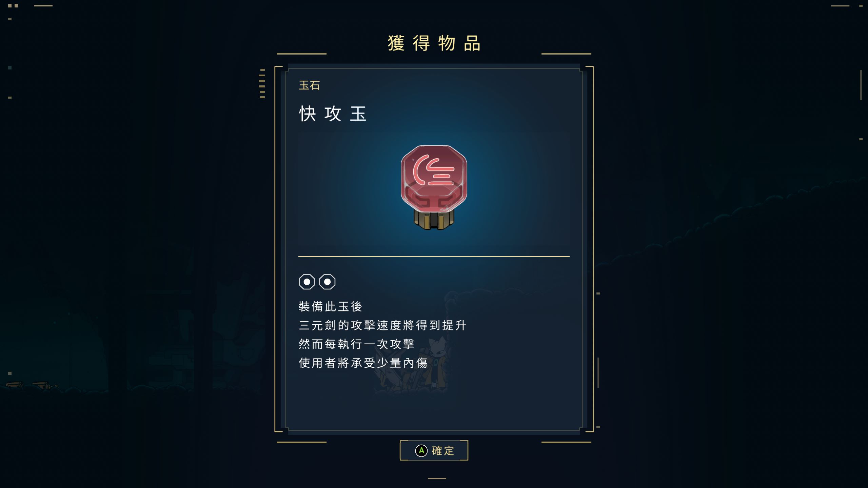Click the 快攻玉 item name
The height and width of the screenshot is (488, 868).
[x=333, y=114]
